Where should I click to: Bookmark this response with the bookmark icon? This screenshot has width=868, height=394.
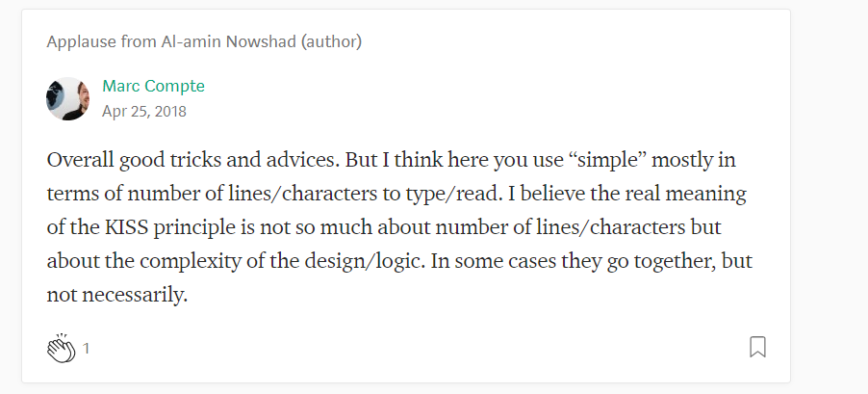pyautogui.click(x=757, y=347)
